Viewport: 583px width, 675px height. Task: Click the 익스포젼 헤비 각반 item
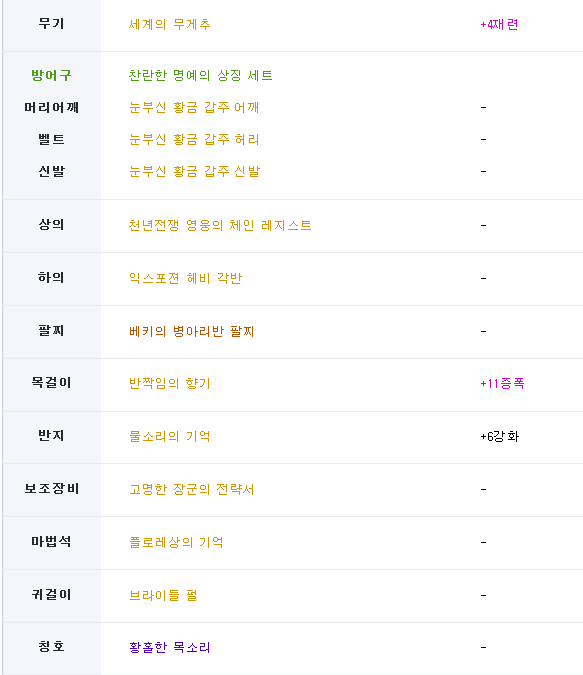186,278
